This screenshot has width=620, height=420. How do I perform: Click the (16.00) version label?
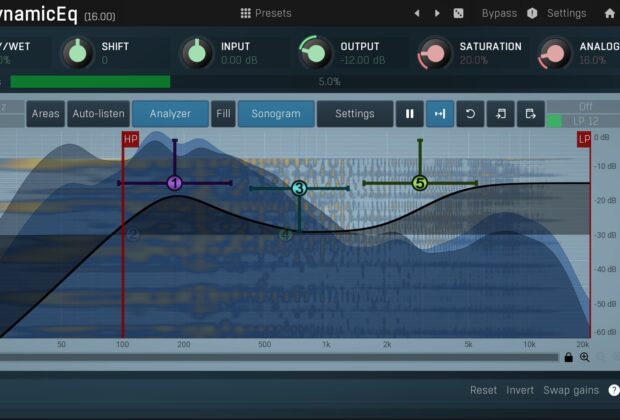point(100,17)
